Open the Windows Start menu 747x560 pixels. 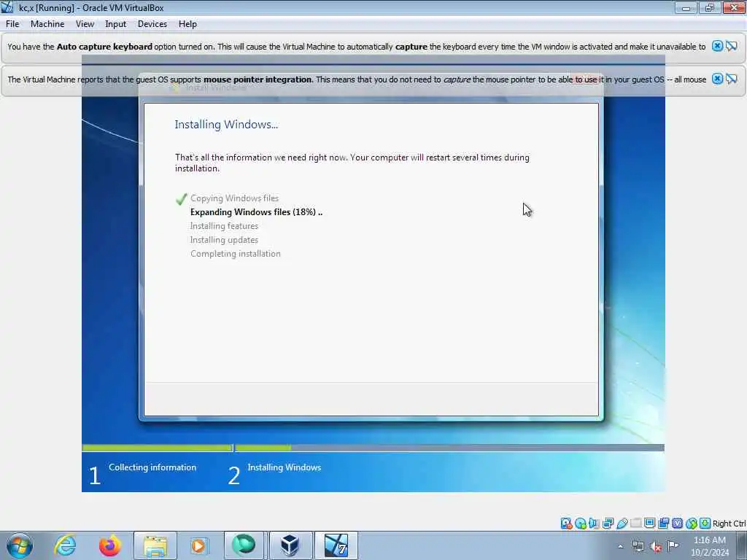tap(20, 545)
